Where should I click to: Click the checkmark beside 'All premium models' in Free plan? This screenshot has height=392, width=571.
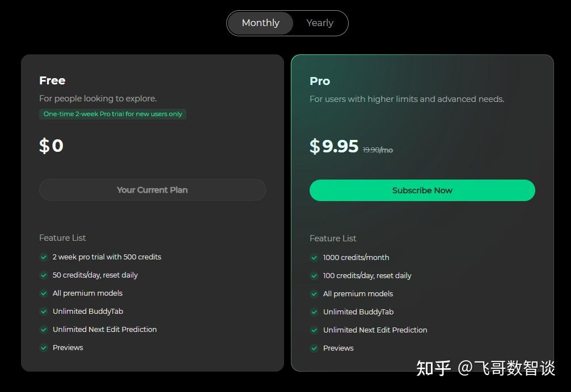click(x=44, y=293)
